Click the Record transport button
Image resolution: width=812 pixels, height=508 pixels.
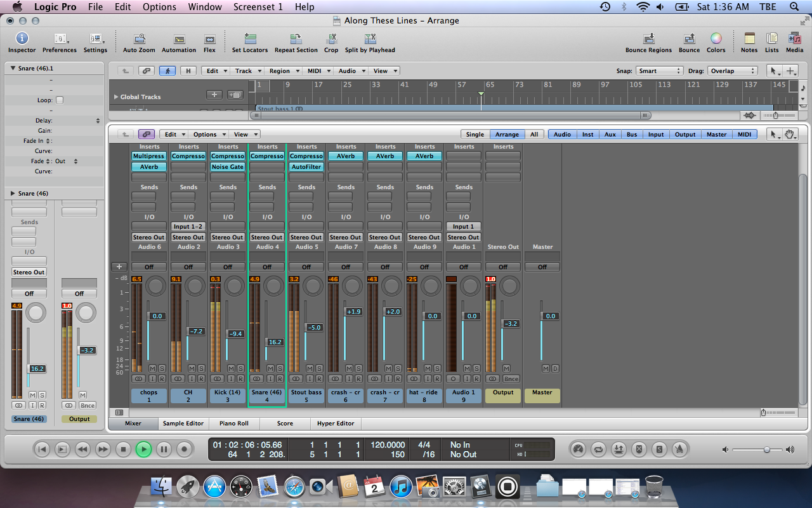[184, 450]
